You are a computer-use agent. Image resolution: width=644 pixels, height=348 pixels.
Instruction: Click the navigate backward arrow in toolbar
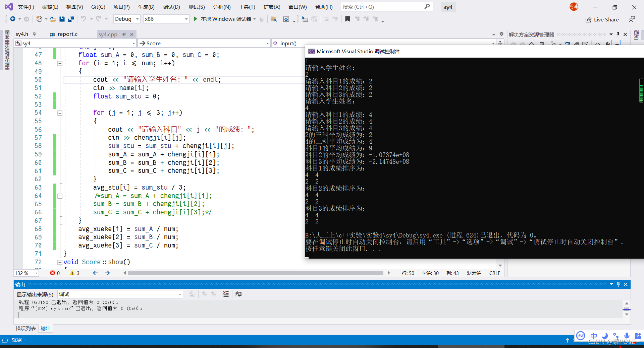coord(13,19)
